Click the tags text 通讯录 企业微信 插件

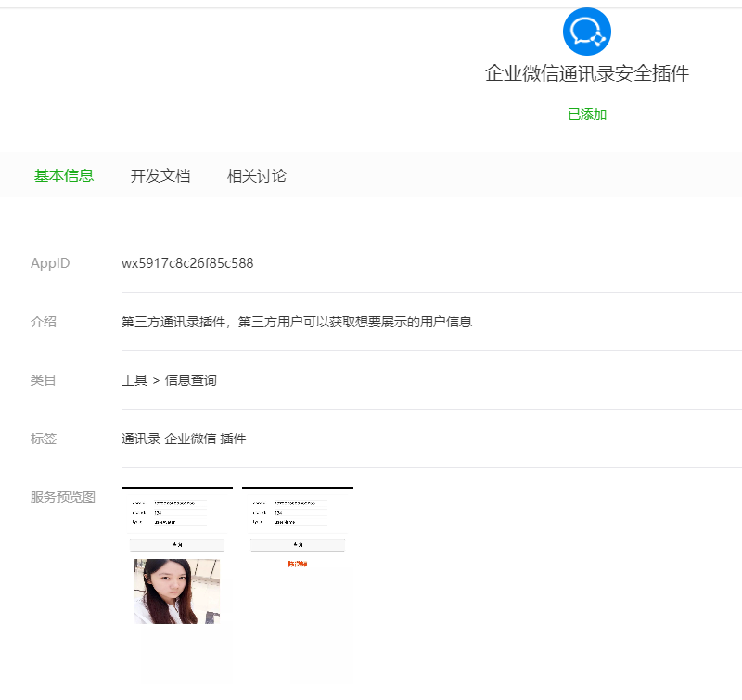click(x=184, y=439)
